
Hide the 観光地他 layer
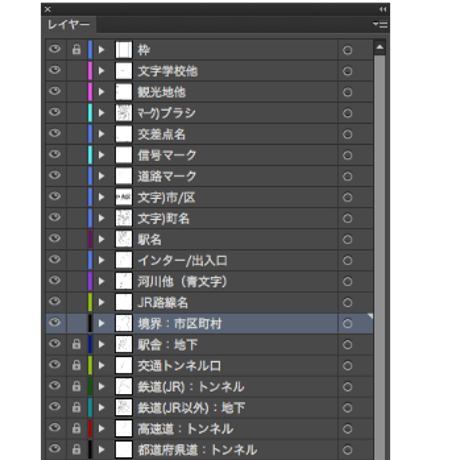click(x=55, y=91)
